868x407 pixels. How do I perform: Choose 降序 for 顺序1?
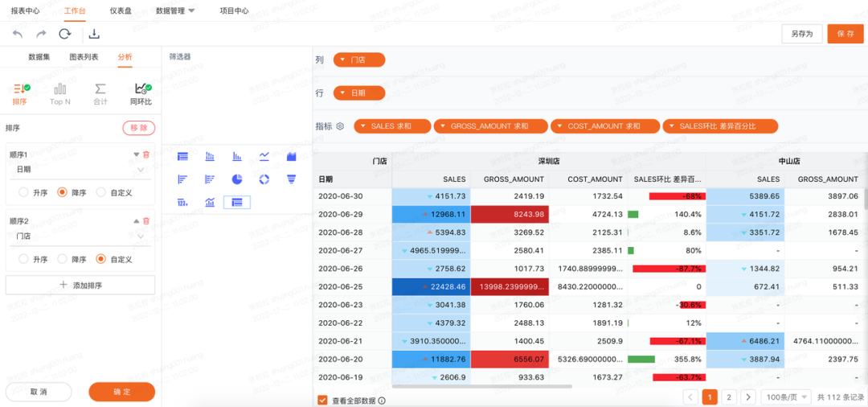click(63, 193)
